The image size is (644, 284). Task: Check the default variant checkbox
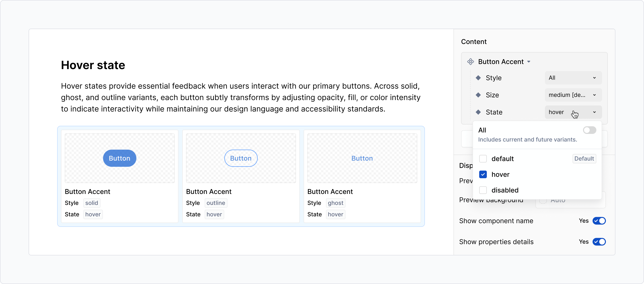point(483,159)
